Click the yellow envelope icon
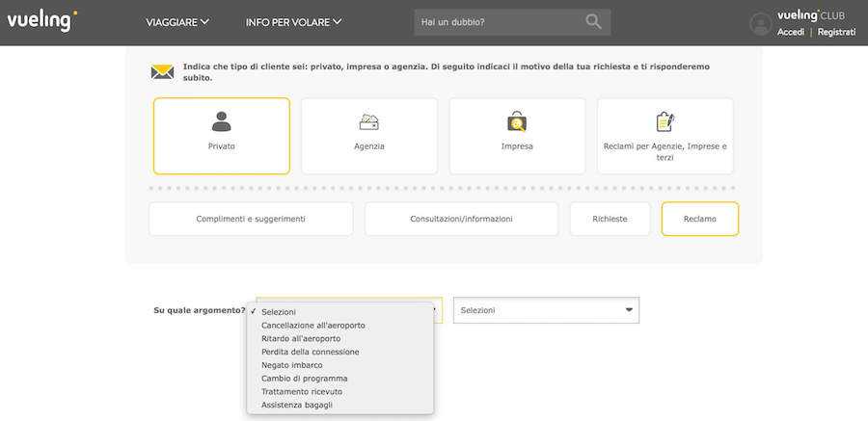This screenshot has width=868, height=421. click(x=162, y=72)
